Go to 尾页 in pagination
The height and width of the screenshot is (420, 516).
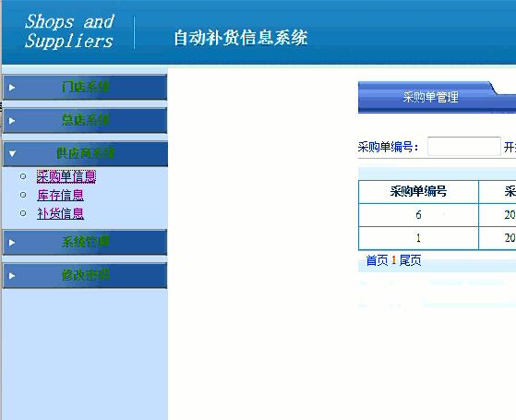411,260
